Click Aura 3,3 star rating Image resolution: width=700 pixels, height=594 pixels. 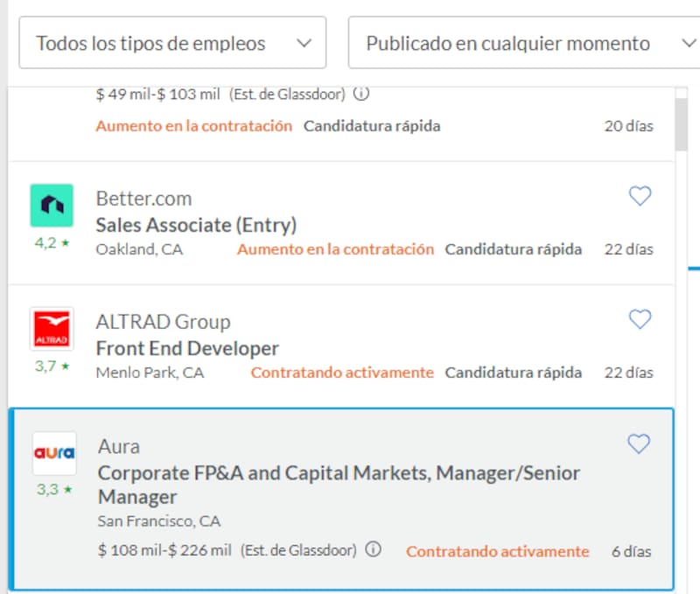pyautogui.click(x=53, y=489)
